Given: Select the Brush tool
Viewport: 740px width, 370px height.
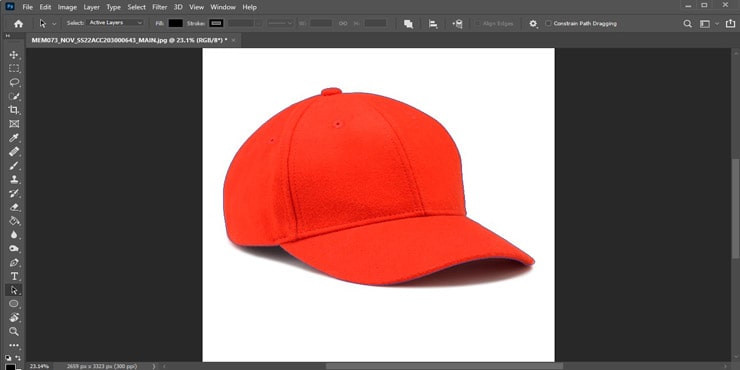Looking at the screenshot, I should 14,166.
